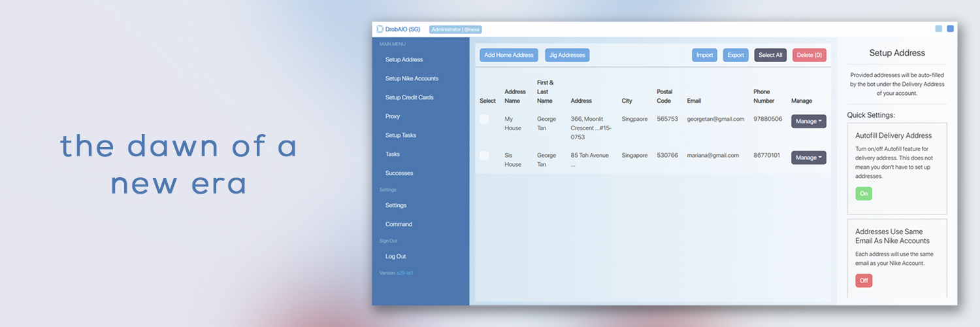This screenshot has width=980, height=327.
Task: Click the City column header
Action: click(x=627, y=101)
